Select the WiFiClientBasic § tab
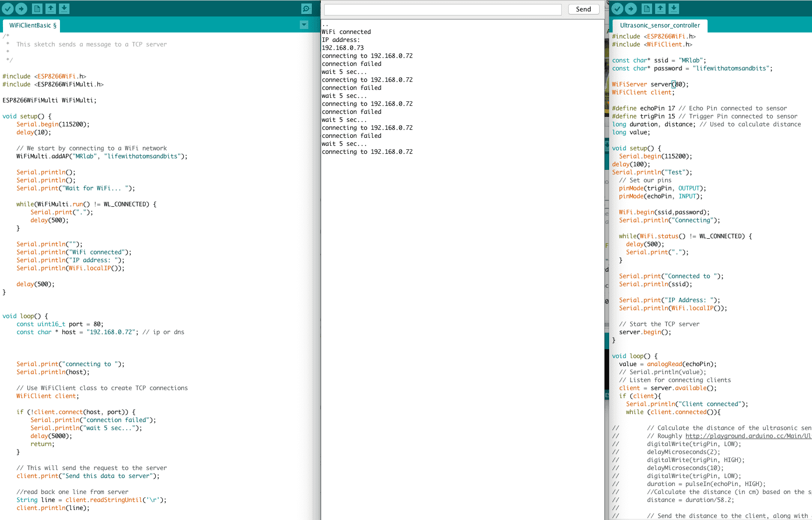Screen dimensions: 812x520 (x=32, y=25)
